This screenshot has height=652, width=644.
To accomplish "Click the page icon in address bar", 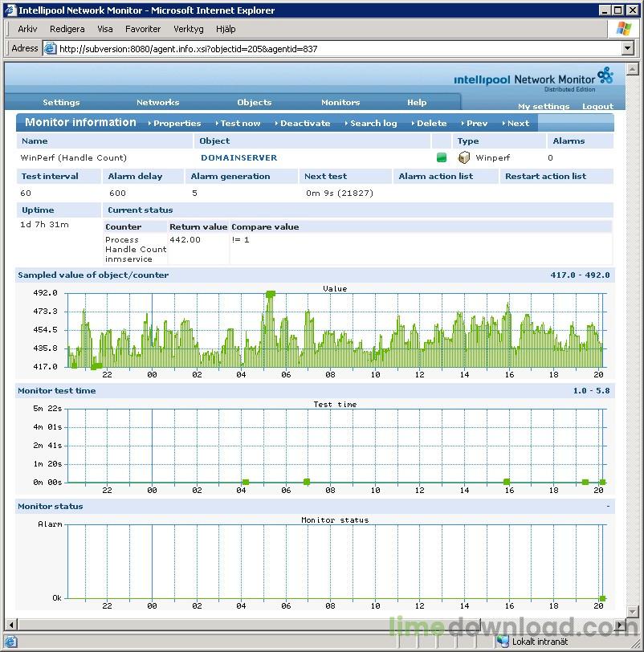I will [50, 49].
